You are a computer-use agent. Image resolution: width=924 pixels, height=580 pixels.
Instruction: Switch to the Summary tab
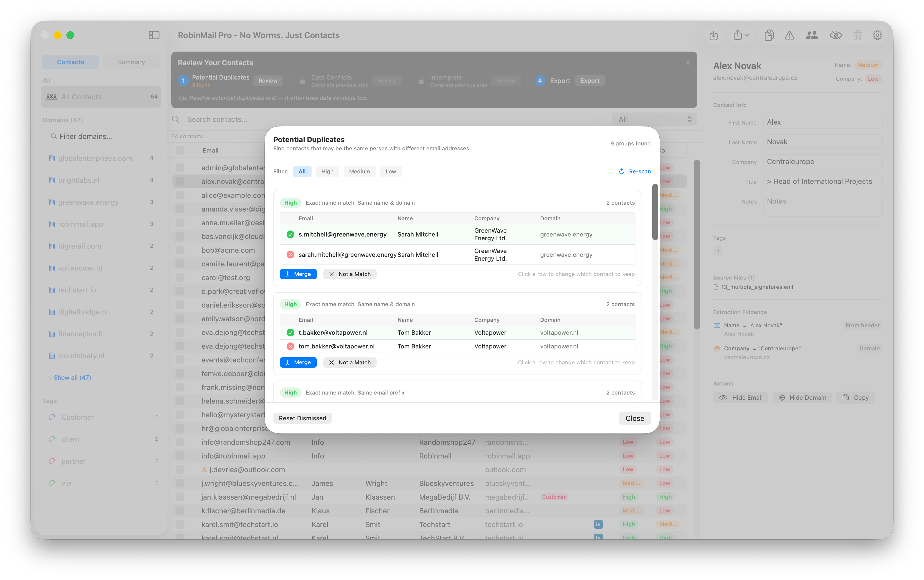pos(131,62)
